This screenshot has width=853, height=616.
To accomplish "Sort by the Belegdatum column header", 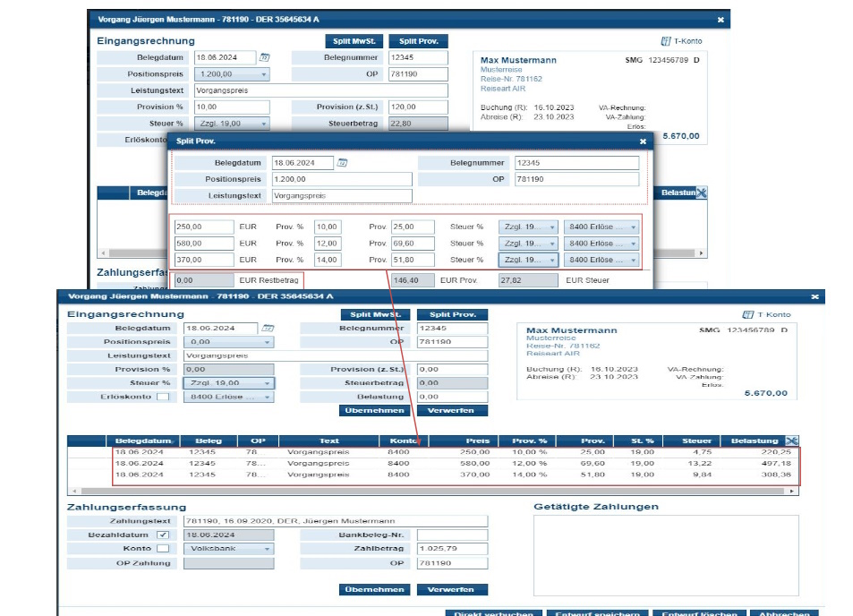I will pos(143,441).
